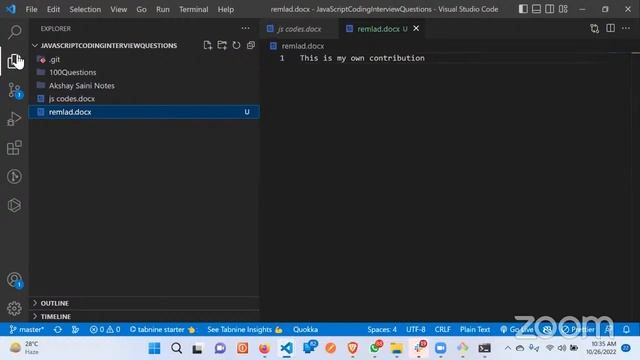Toggle the bottom panel layout icon
This screenshot has width=640, height=360.
(536, 9)
